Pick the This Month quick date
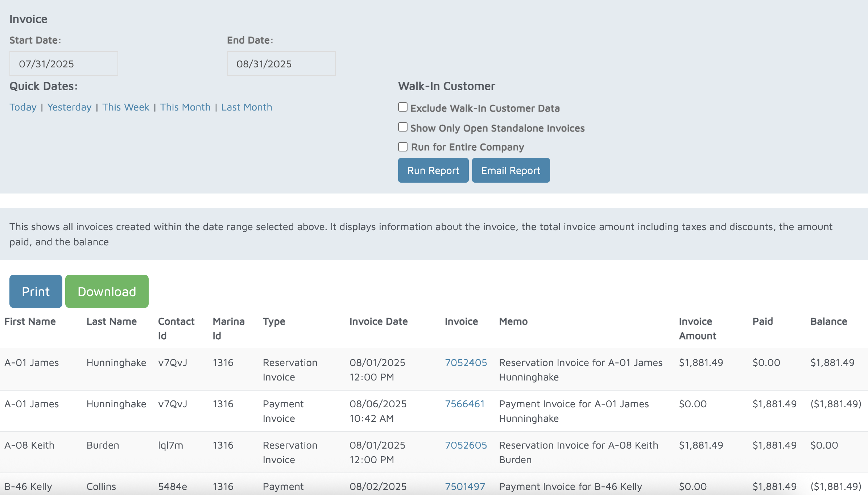Viewport: 868px width, 495px height. [x=185, y=107]
